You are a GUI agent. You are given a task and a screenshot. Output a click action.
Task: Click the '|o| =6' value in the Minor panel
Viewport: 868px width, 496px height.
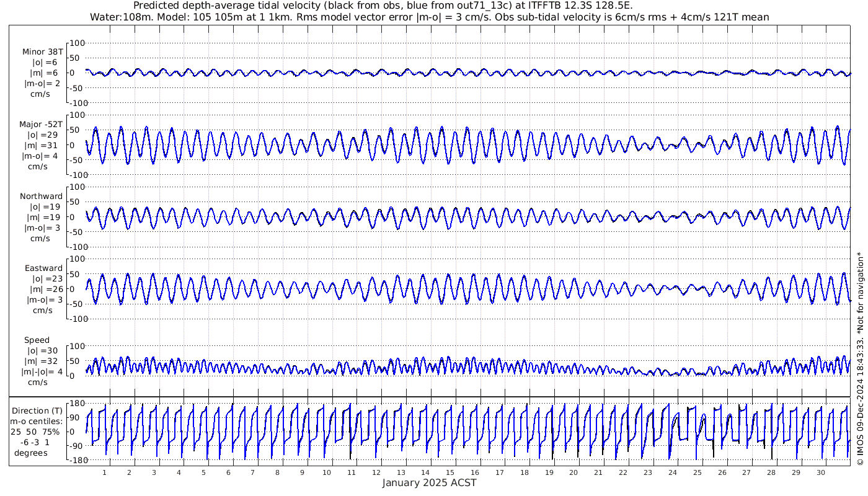click(45, 63)
